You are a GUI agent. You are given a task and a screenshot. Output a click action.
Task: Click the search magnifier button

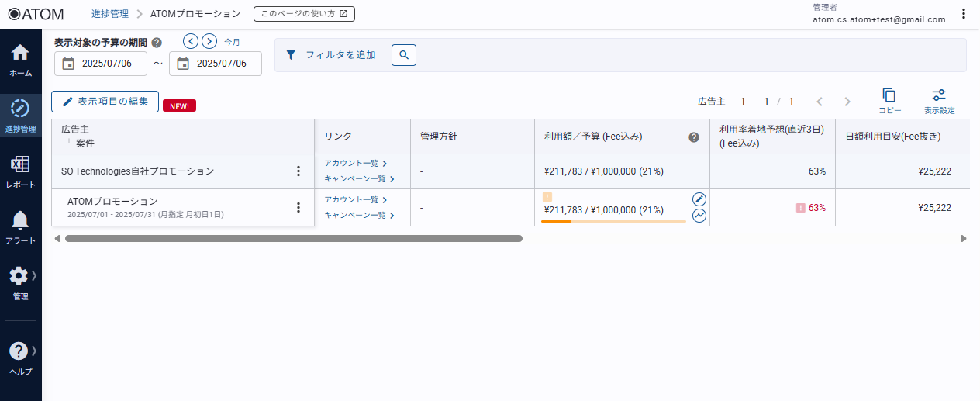click(x=404, y=55)
